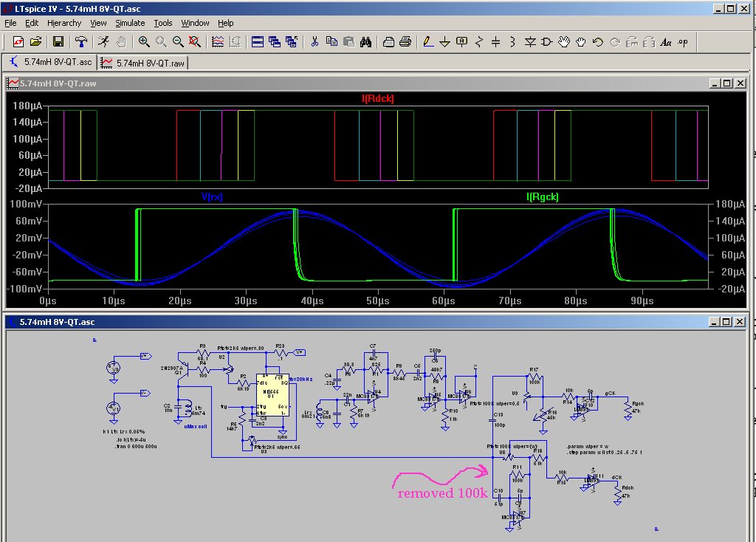756x542 pixels.
Task: Click the Tile Windows Horizontally icon
Action: (258, 42)
